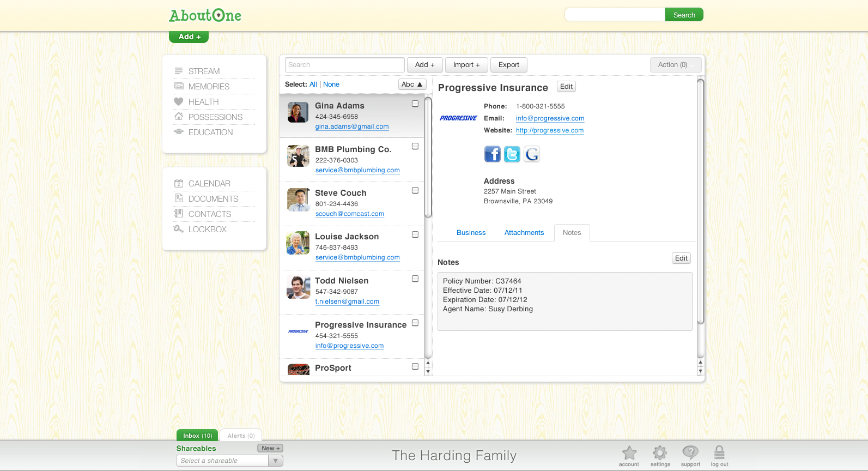
Task: Open info@progressive.com link in details
Action: click(550, 118)
